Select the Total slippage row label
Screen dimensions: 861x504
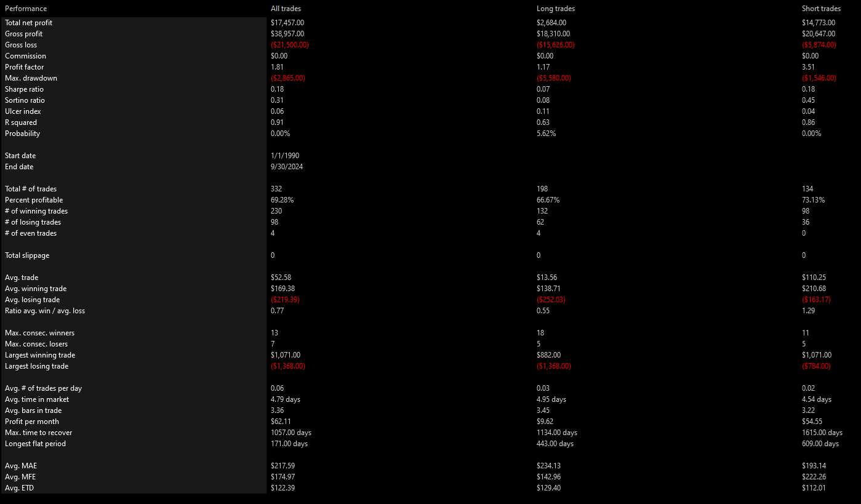pos(27,255)
